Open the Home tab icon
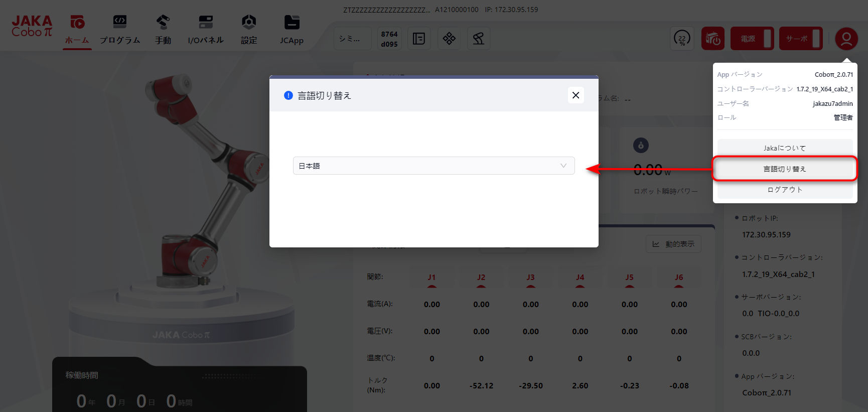The width and height of the screenshot is (868, 412). (x=77, y=23)
